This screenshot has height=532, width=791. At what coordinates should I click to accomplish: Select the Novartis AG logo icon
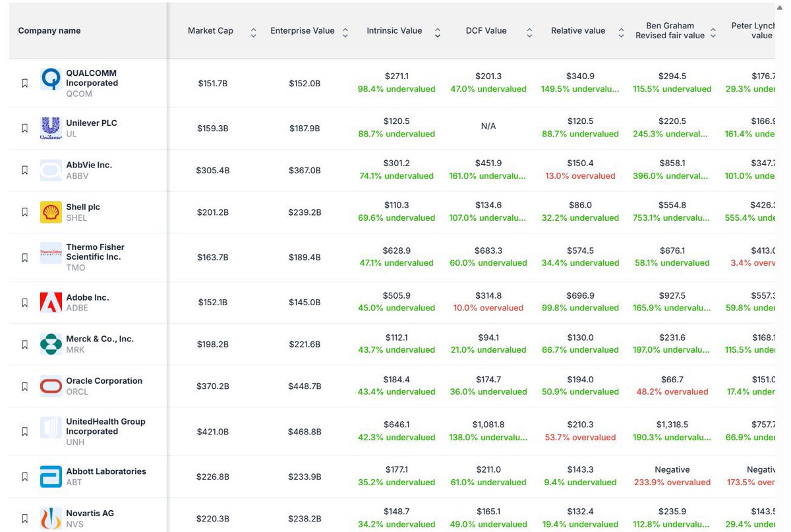(50, 519)
